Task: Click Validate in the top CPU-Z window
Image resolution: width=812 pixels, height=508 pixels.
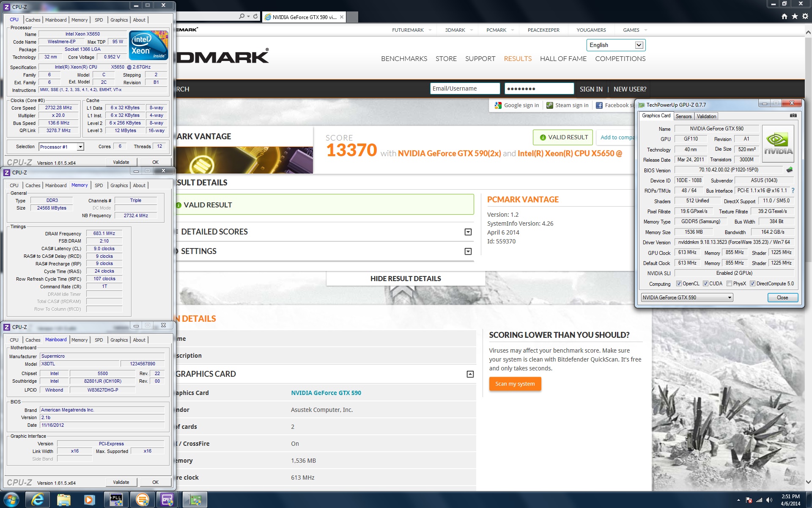Action: tap(121, 162)
